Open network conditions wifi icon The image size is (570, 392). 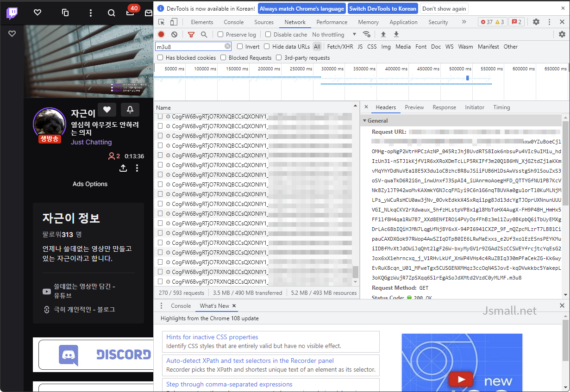(366, 34)
